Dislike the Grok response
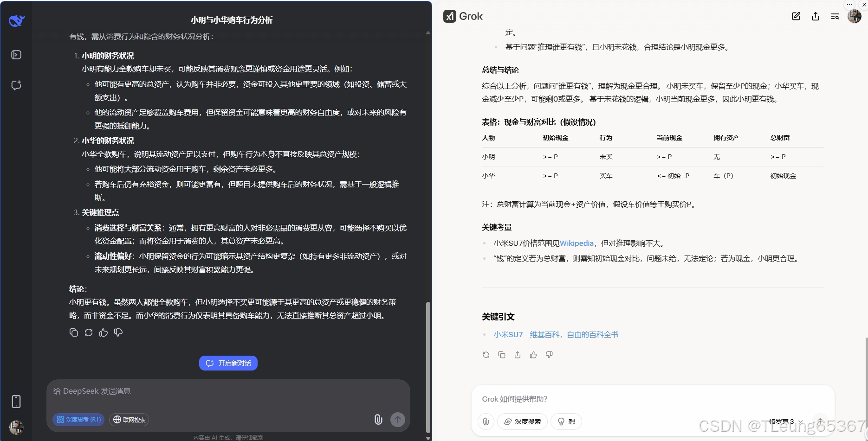 pyautogui.click(x=549, y=355)
